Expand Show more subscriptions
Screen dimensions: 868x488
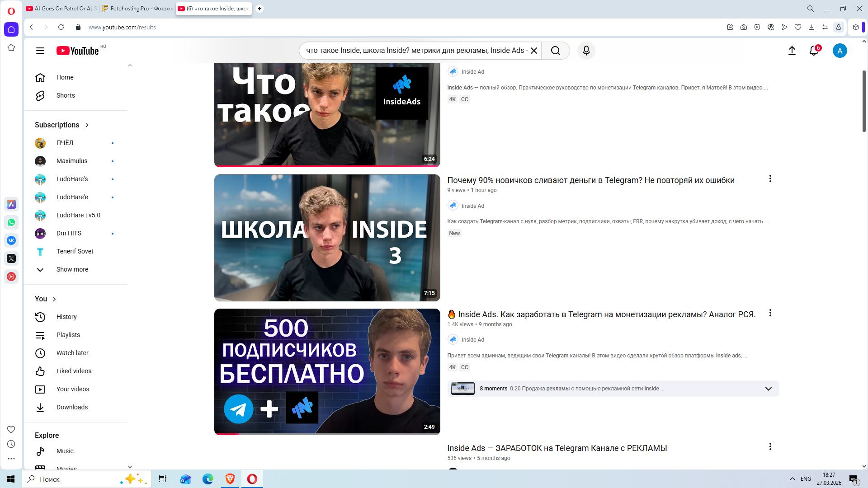point(72,269)
